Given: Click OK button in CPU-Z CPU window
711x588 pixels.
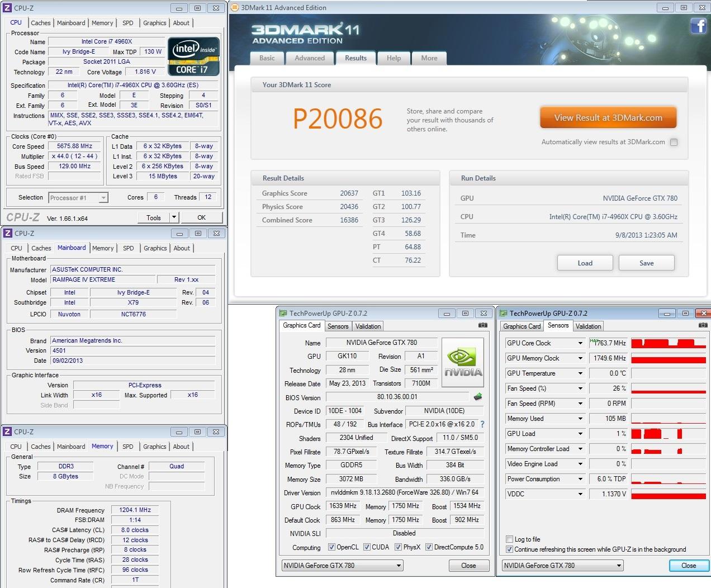Looking at the screenshot, I should pos(201,217).
